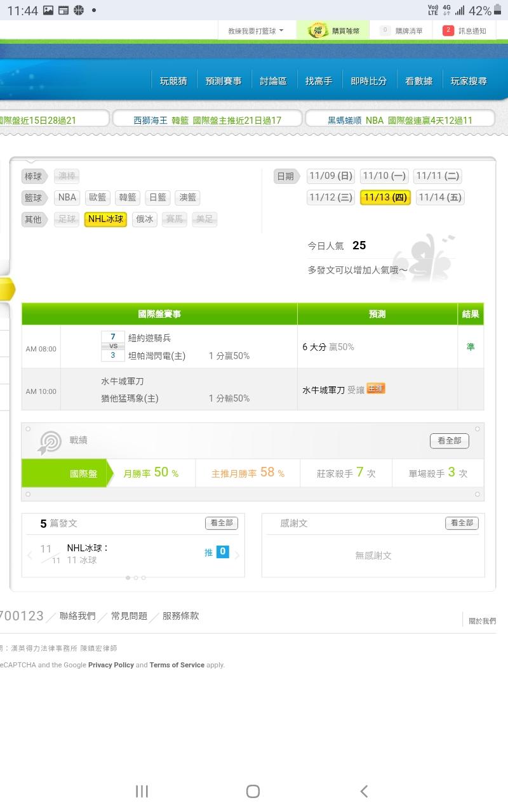Screen dimensions: 508x812
Task: Tap the 購牌清單 counter icon
Action: click(x=385, y=30)
